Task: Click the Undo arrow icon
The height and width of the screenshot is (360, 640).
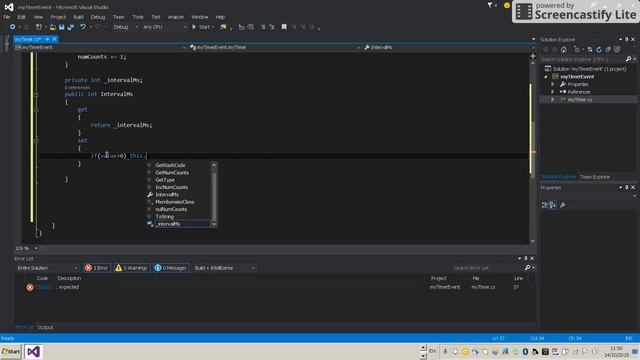Action: [83, 27]
